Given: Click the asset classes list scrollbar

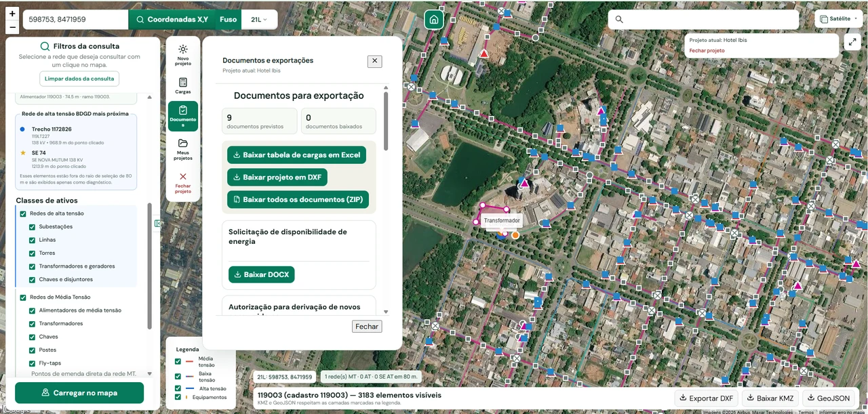Looking at the screenshot, I should [150, 266].
